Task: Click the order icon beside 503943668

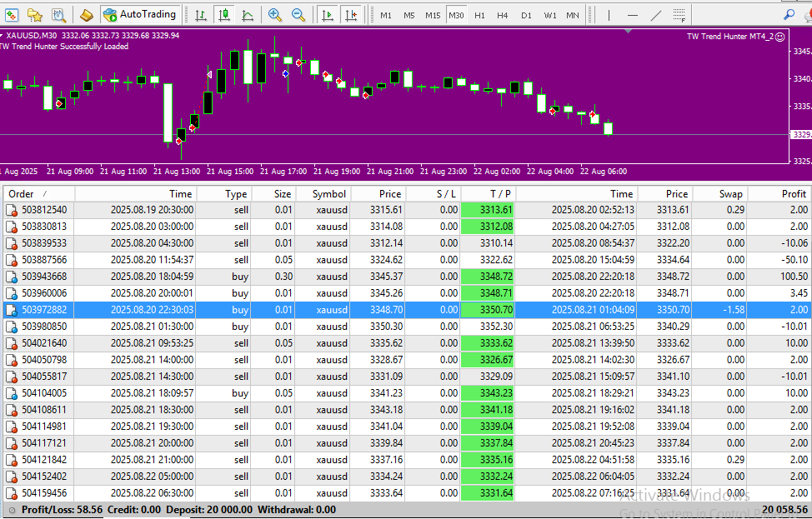Action: click(12, 277)
